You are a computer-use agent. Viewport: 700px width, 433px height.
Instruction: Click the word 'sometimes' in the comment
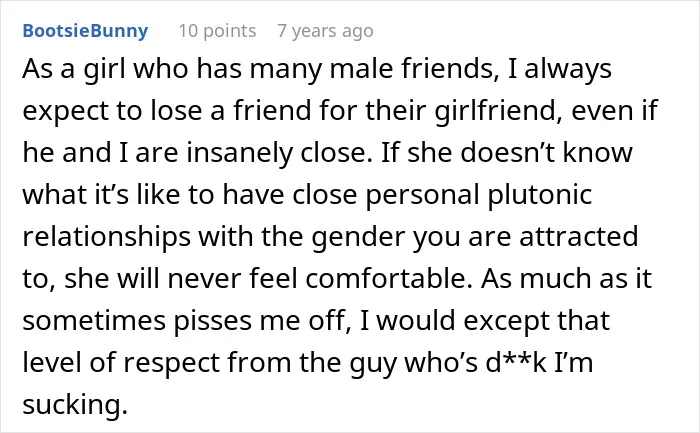click(x=94, y=321)
